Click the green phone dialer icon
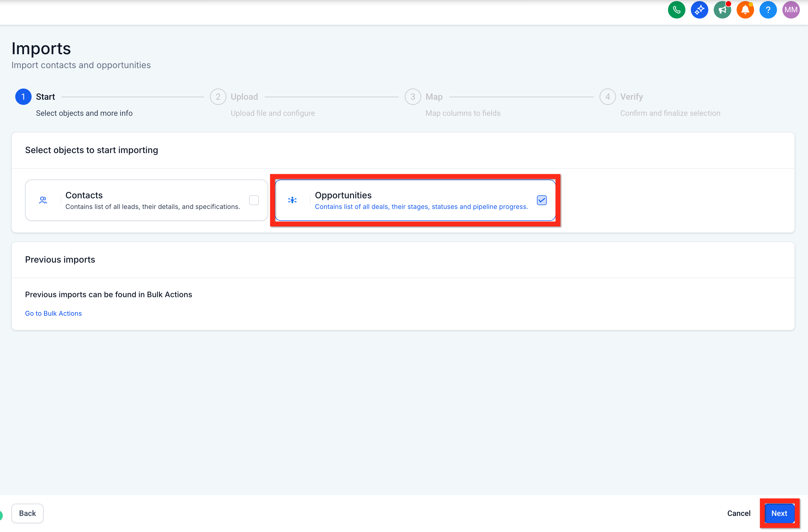The image size is (808, 532). coord(676,10)
